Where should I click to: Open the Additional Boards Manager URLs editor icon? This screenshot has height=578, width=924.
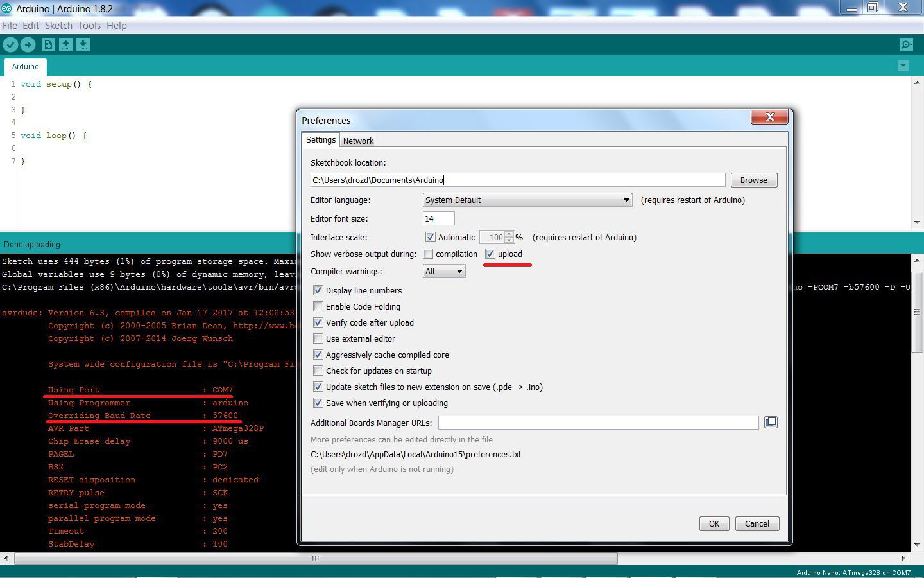click(x=771, y=422)
